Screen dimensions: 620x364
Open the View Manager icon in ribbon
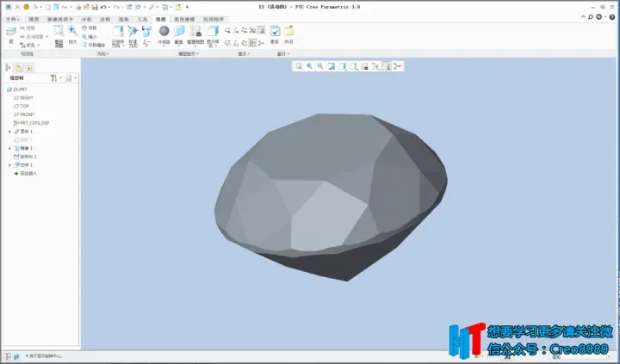195,31
